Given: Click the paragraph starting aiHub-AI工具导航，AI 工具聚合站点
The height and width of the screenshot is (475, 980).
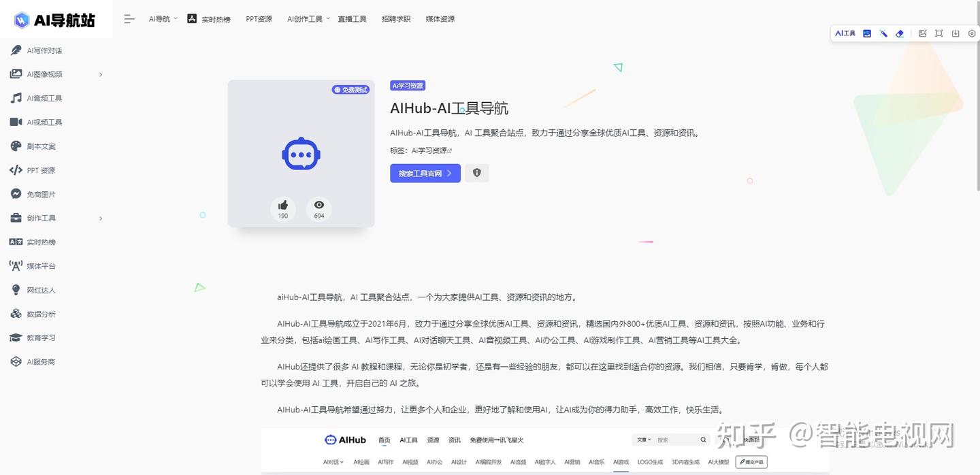Looking at the screenshot, I should (x=427, y=297).
